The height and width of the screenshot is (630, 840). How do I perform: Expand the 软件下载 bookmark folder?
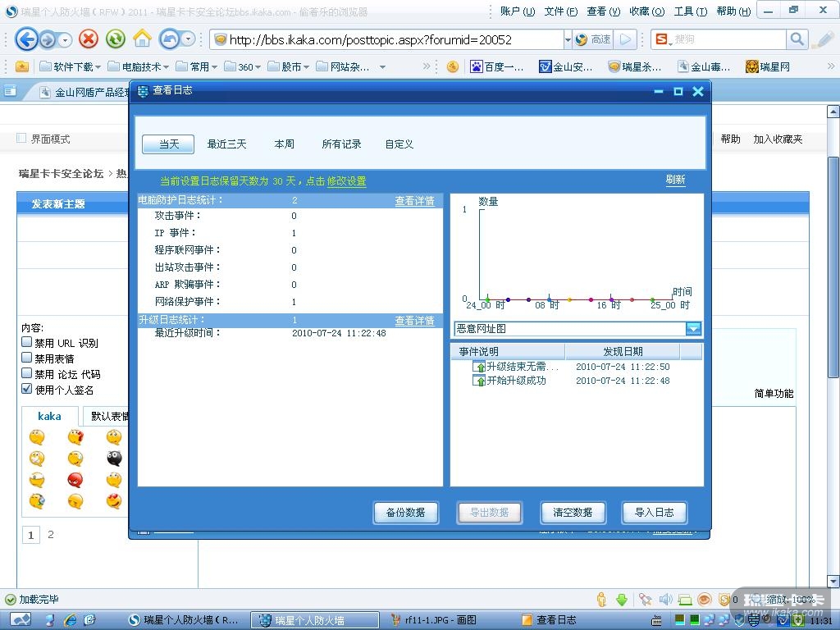[x=70, y=66]
